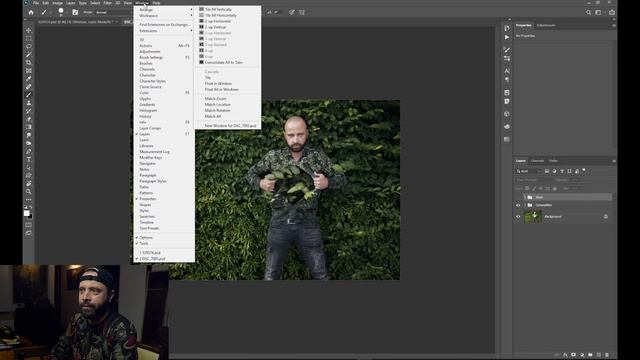
Task: Select the Rectangular Marquee tool
Action: coord(29,38)
